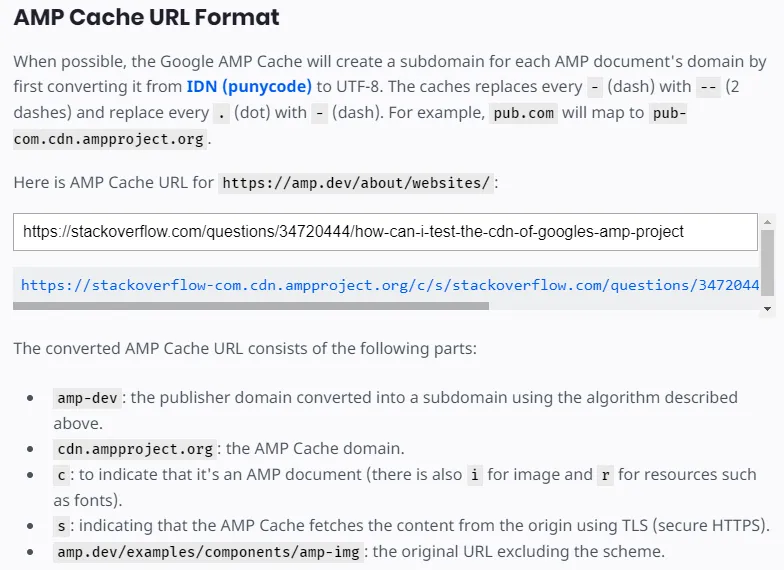
Task: Open the generated stackoverflow-com.cdn.ampproject.org cache URL
Action: click(390, 285)
